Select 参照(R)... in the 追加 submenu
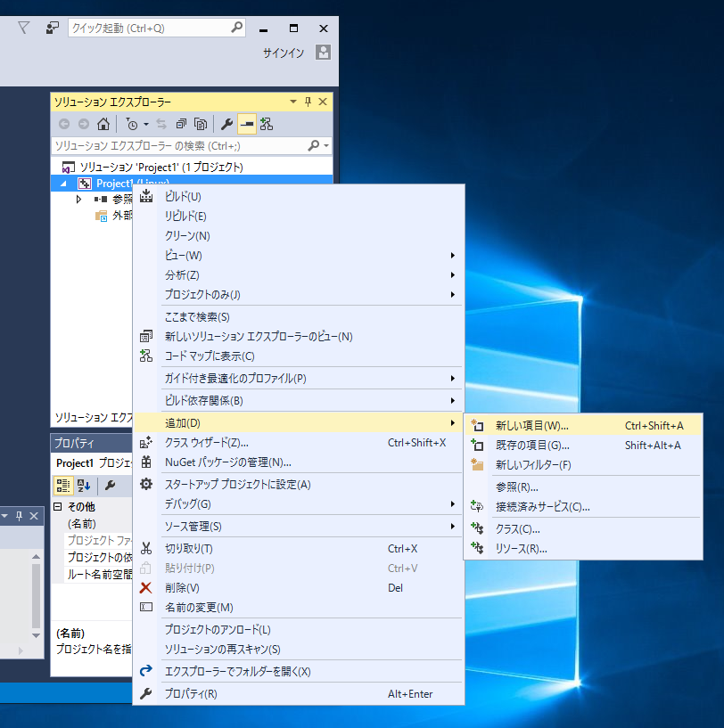Image resolution: width=724 pixels, height=728 pixels. point(583,487)
